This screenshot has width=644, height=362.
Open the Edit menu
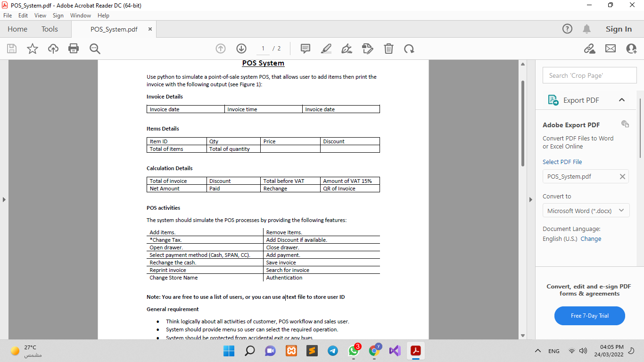pos(23,16)
